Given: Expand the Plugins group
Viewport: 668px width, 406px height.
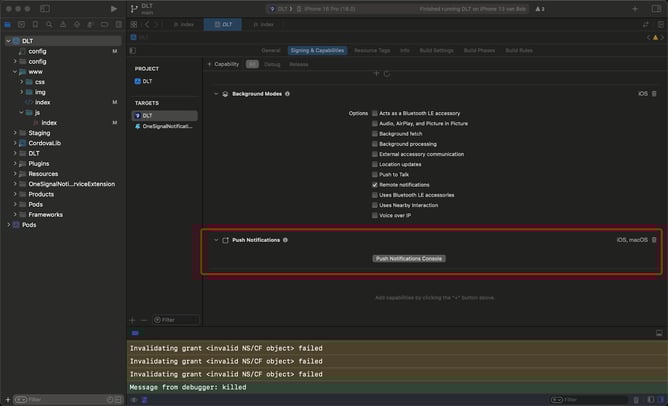Looking at the screenshot, I should pos(15,164).
